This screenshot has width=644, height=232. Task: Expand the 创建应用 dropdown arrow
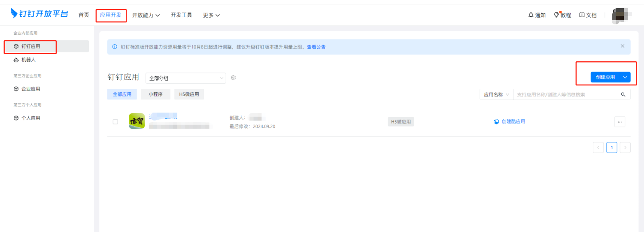(x=626, y=77)
